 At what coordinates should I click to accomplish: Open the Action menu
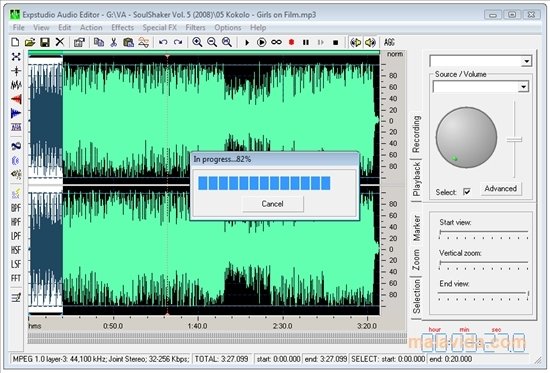tap(91, 27)
